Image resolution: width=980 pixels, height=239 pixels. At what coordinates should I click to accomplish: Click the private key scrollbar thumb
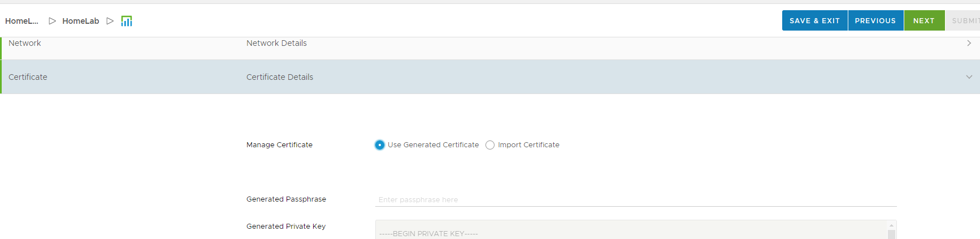click(891, 234)
